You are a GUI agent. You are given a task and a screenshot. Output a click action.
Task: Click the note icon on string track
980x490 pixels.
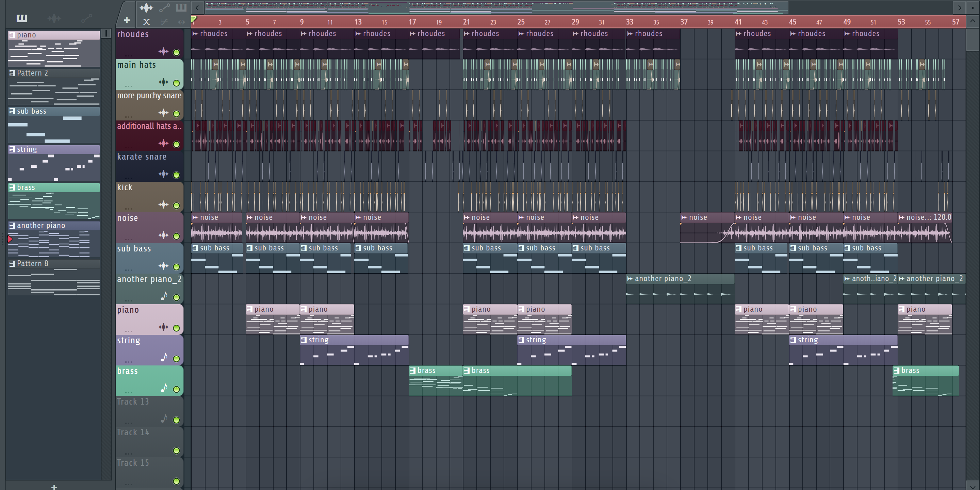164,357
